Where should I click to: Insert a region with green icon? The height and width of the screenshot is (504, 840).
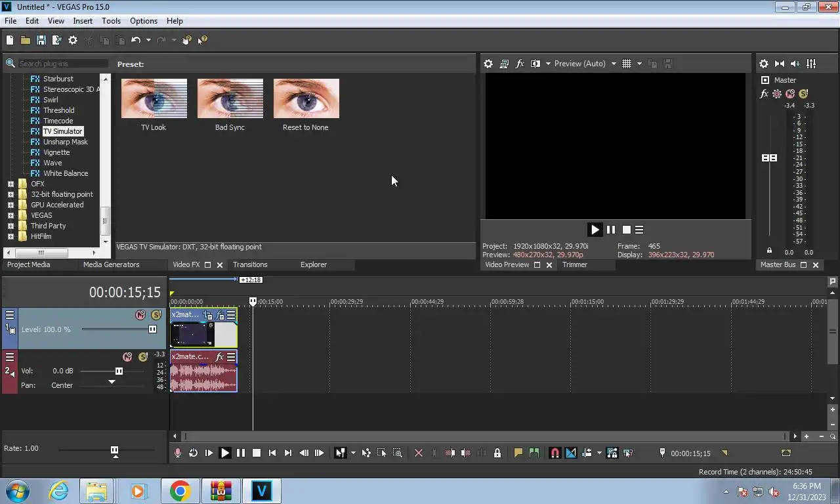(x=534, y=453)
